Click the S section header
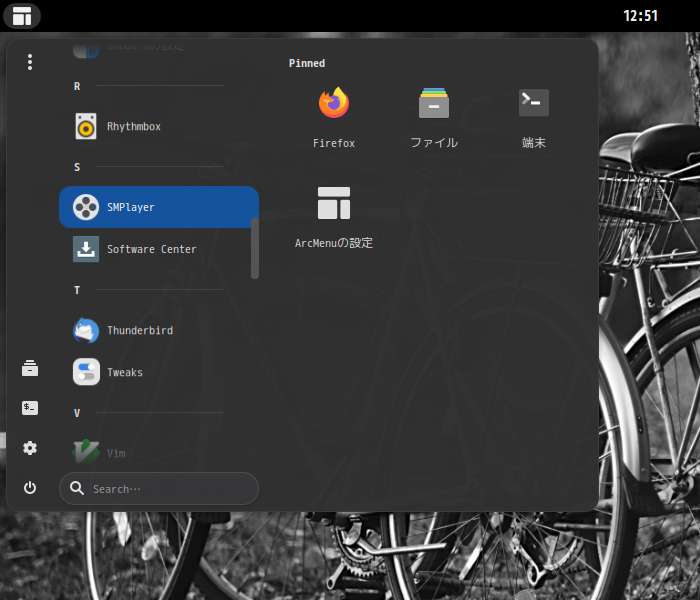This screenshot has height=600, width=700. click(x=77, y=167)
